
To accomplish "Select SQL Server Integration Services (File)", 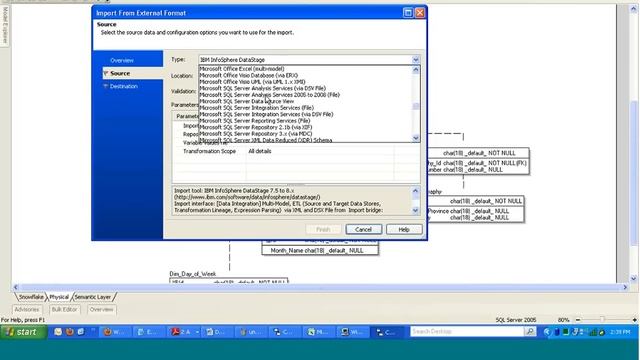I will (256, 108).
